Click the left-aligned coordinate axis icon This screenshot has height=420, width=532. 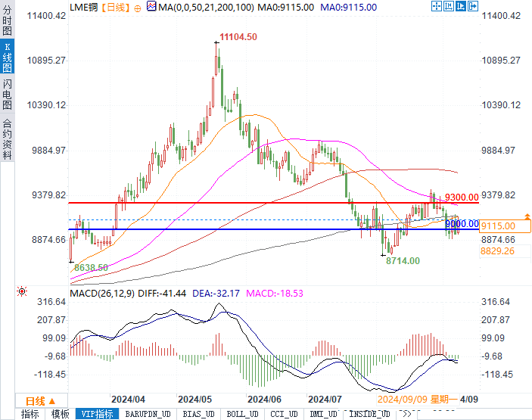click(x=449, y=6)
